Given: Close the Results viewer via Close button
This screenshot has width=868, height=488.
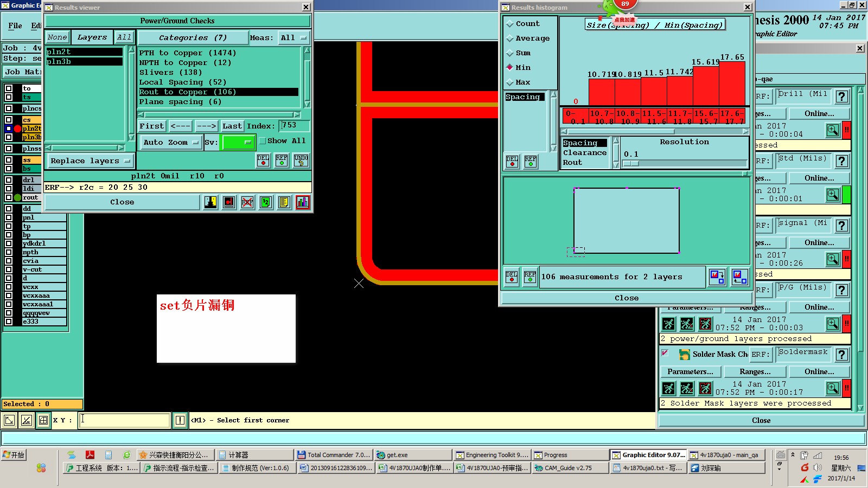Looking at the screenshot, I should pyautogui.click(x=122, y=202).
